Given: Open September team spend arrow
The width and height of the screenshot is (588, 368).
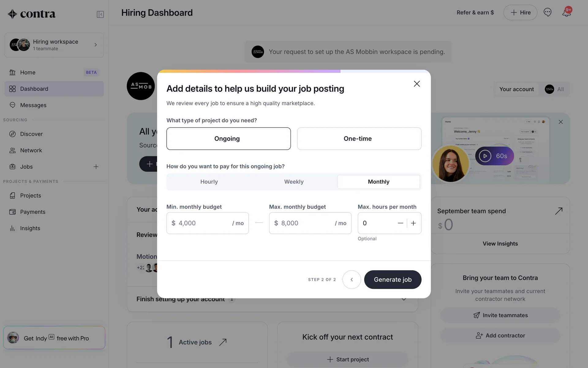Looking at the screenshot, I should pyautogui.click(x=559, y=211).
